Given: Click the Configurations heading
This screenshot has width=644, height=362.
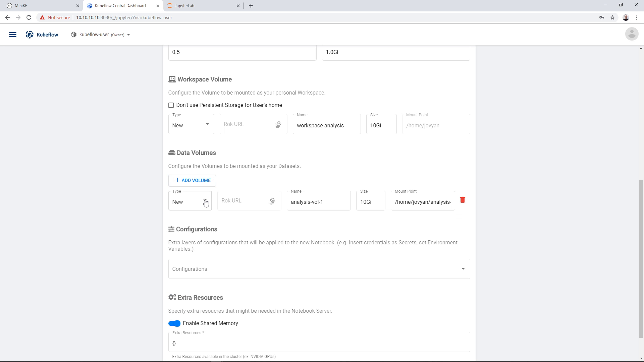Looking at the screenshot, I should point(193,229).
